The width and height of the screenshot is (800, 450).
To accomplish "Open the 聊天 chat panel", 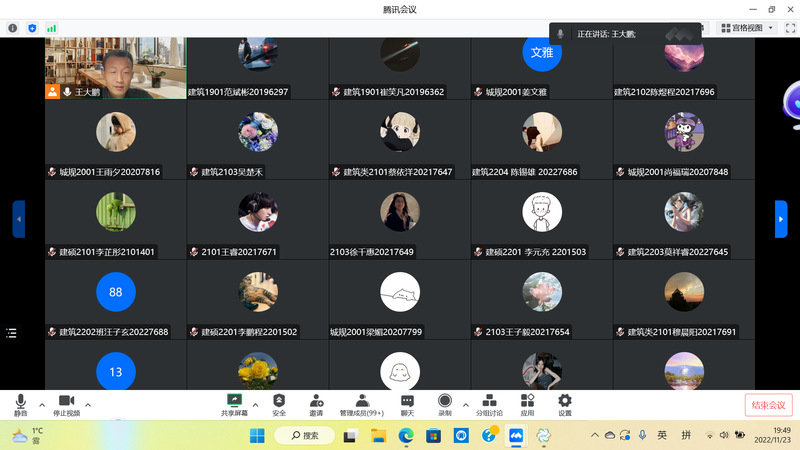I will (407, 404).
